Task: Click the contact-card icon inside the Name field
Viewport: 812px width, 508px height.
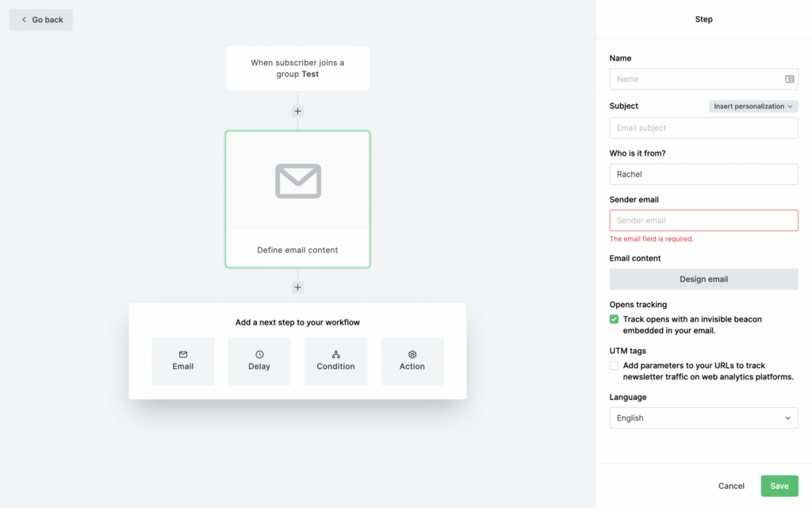Action: (x=789, y=79)
